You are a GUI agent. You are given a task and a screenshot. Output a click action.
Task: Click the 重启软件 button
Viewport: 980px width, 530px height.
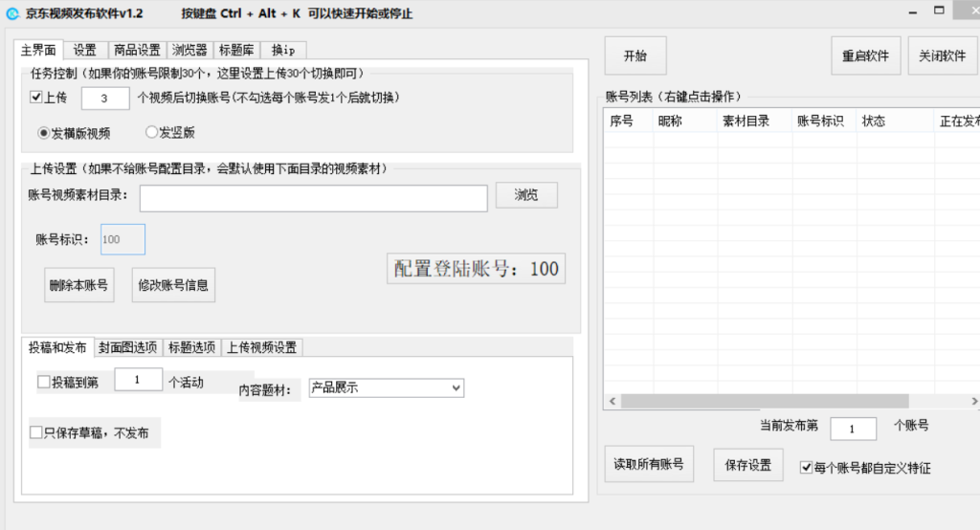[x=865, y=55]
